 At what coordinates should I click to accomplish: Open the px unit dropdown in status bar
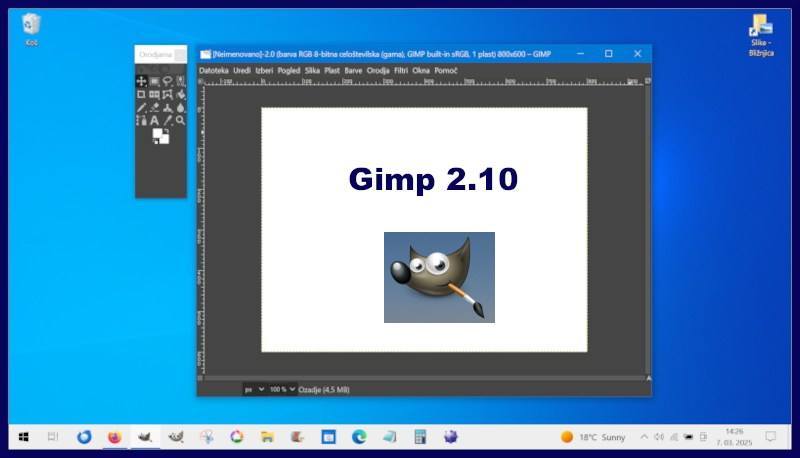254,390
